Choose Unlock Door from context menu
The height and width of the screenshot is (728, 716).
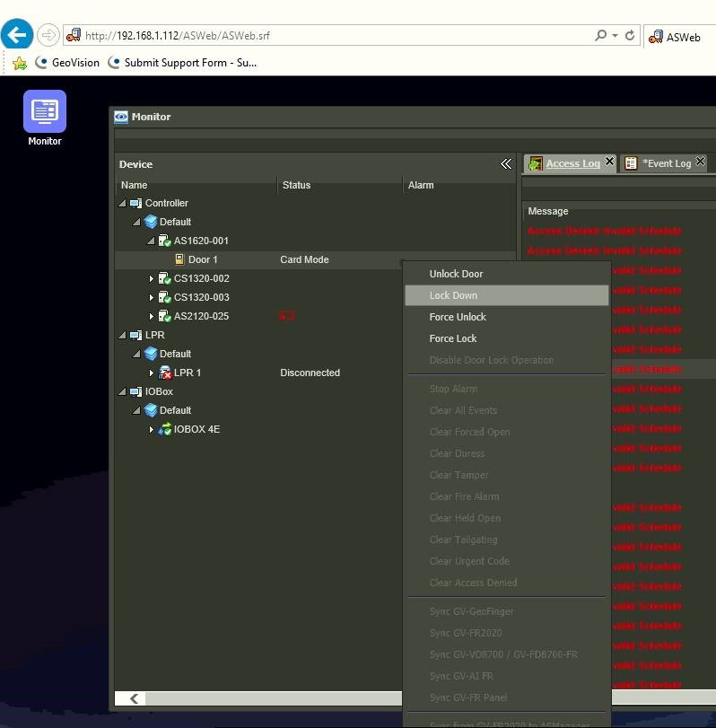pos(507,274)
